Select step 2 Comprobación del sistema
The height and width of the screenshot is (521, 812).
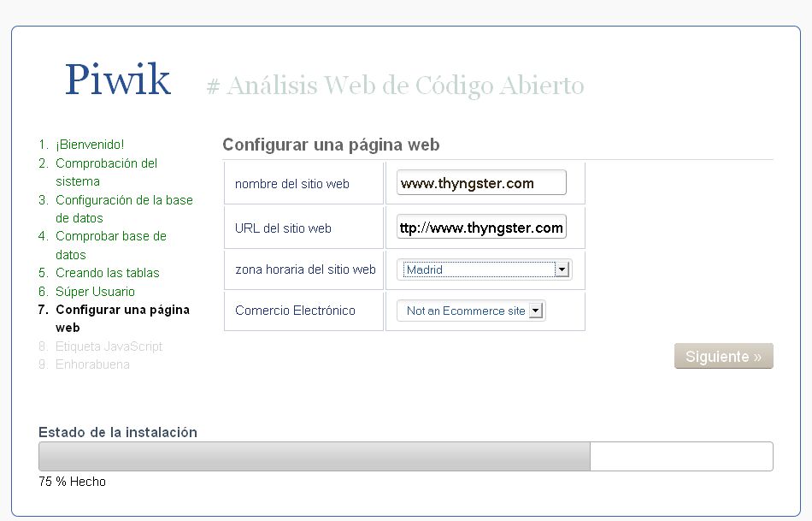click(106, 172)
